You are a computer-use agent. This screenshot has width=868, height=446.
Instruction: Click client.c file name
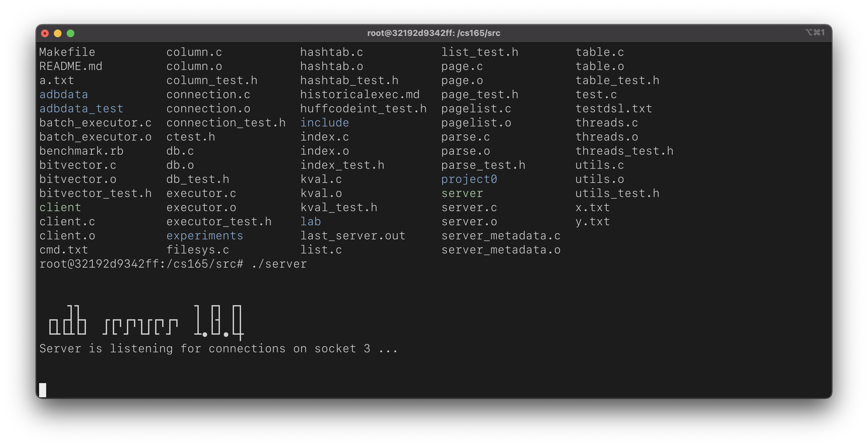pyautogui.click(x=67, y=222)
